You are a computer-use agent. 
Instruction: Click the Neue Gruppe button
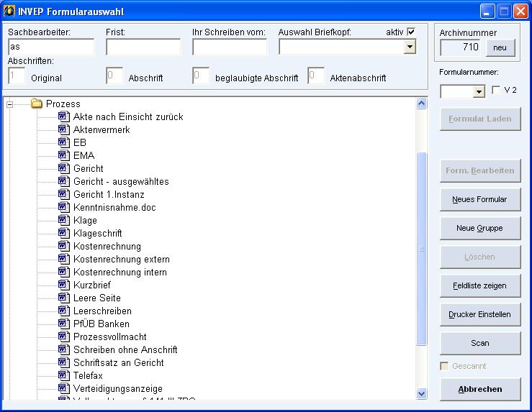480,228
